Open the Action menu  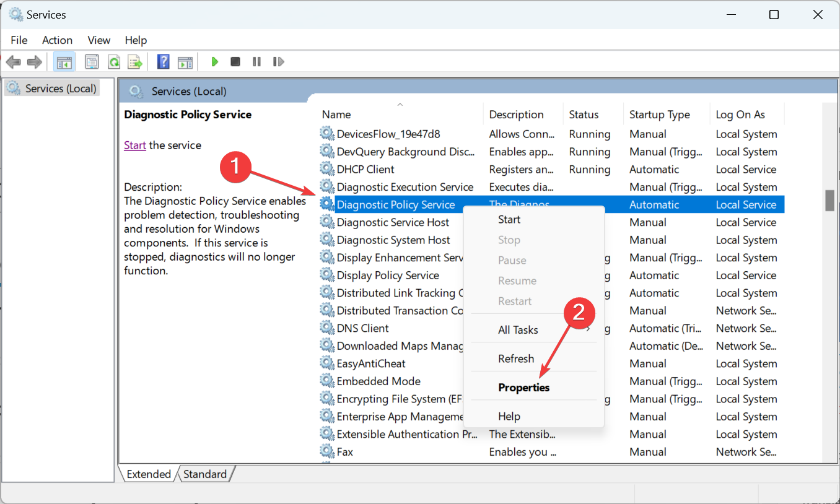click(58, 40)
